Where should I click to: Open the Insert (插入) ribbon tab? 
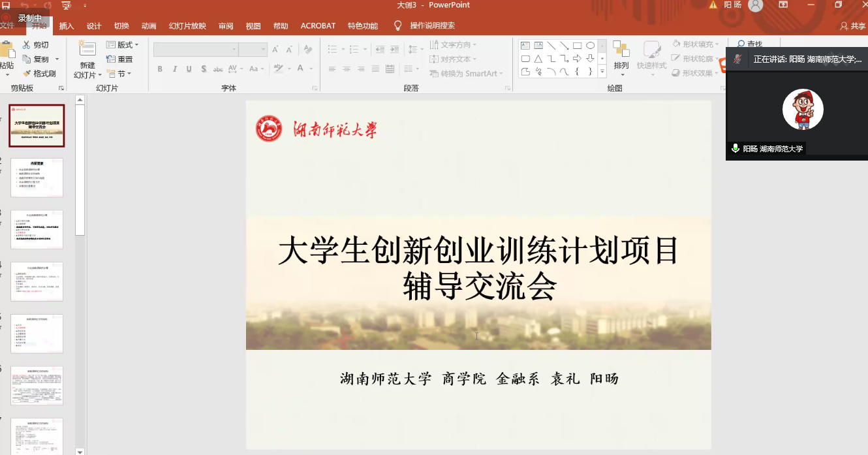point(67,26)
